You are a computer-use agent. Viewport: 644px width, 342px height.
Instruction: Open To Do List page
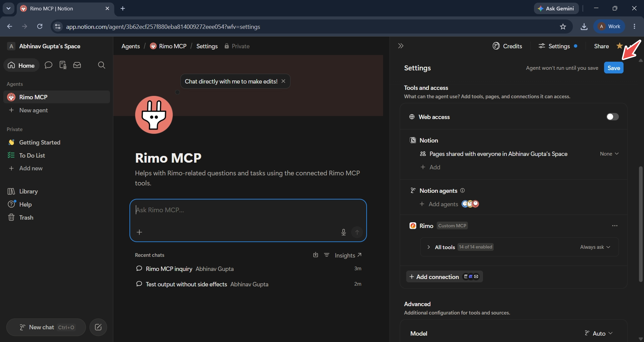click(57, 155)
